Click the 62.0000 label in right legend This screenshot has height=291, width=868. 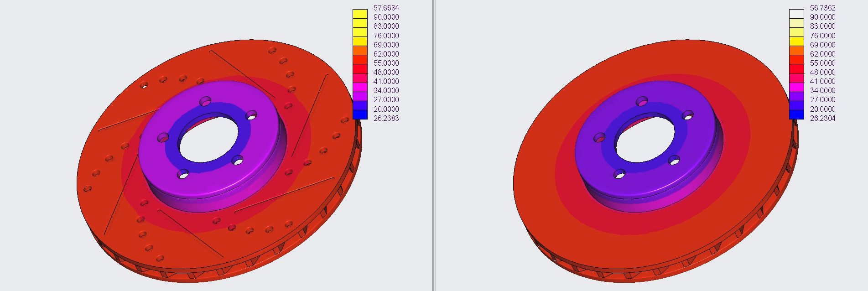822,54
